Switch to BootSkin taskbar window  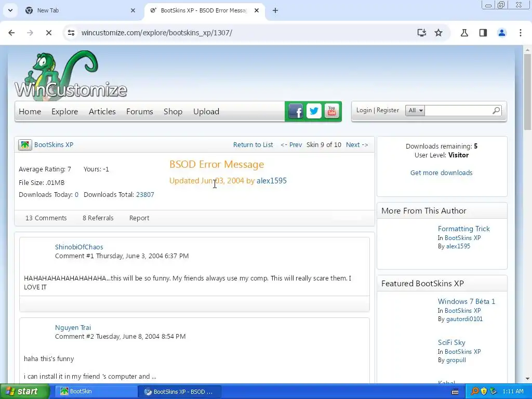tap(96, 392)
